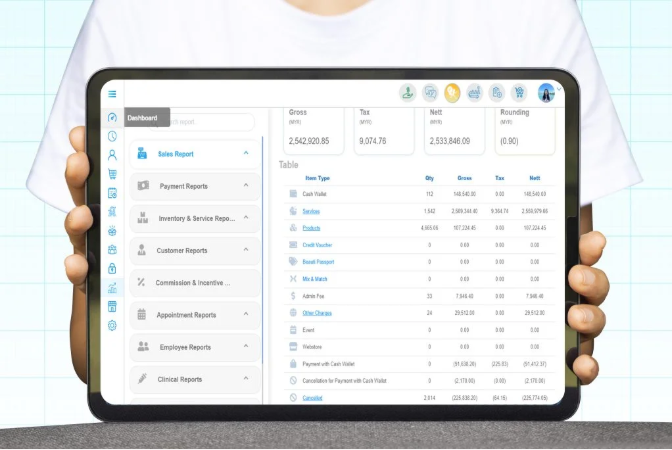Click the person icon in left sidebar

tap(112, 155)
